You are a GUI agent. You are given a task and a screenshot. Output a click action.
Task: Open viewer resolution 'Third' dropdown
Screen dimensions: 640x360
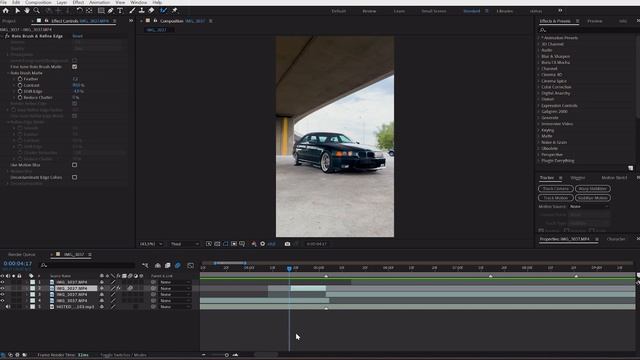click(184, 244)
